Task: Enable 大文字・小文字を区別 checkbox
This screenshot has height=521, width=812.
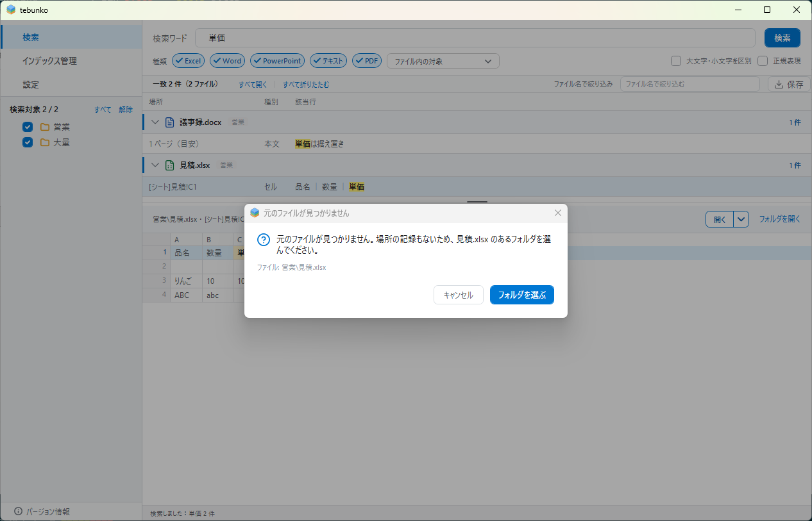Action: pyautogui.click(x=676, y=61)
